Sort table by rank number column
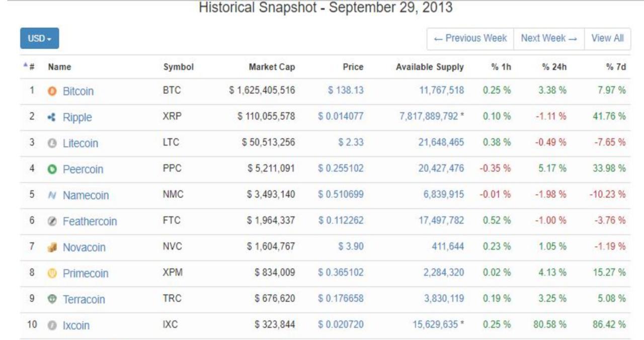Screen dimensions: 644x340 click(31, 67)
